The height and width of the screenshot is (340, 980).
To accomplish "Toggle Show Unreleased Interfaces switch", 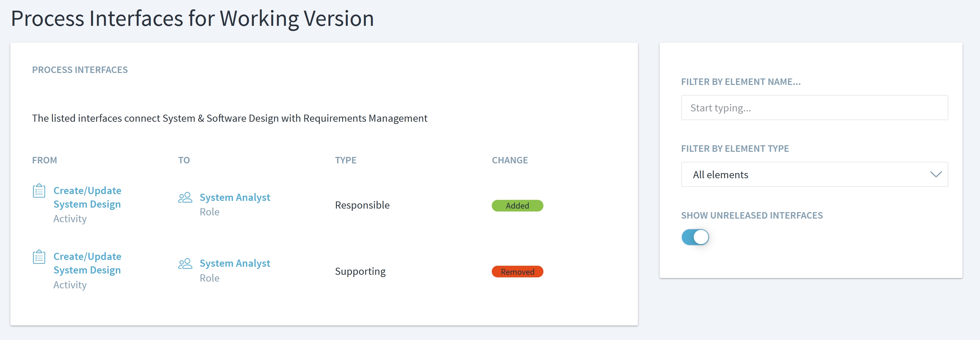I will click(x=695, y=237).
